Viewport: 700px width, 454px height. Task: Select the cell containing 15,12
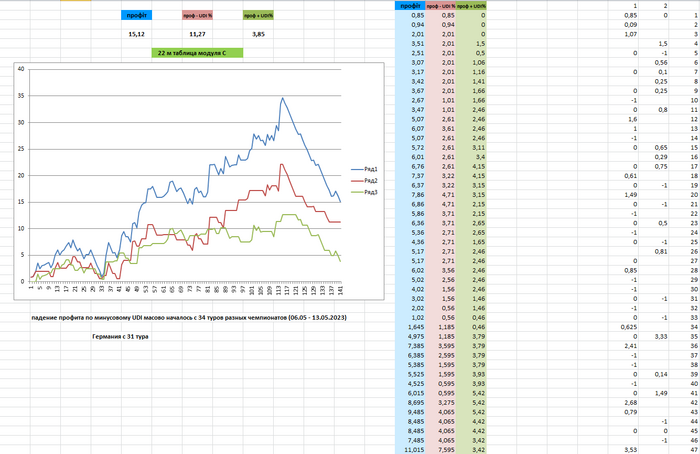137,34
